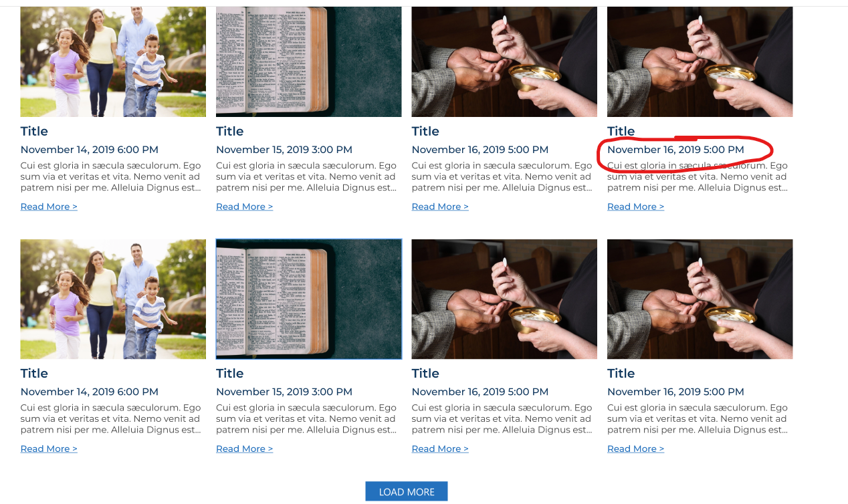Image resolution: width=848 pixels, height=504 pixels.
Task: Click Read More under top-row November 14 card
Action: tap(49, 207)
